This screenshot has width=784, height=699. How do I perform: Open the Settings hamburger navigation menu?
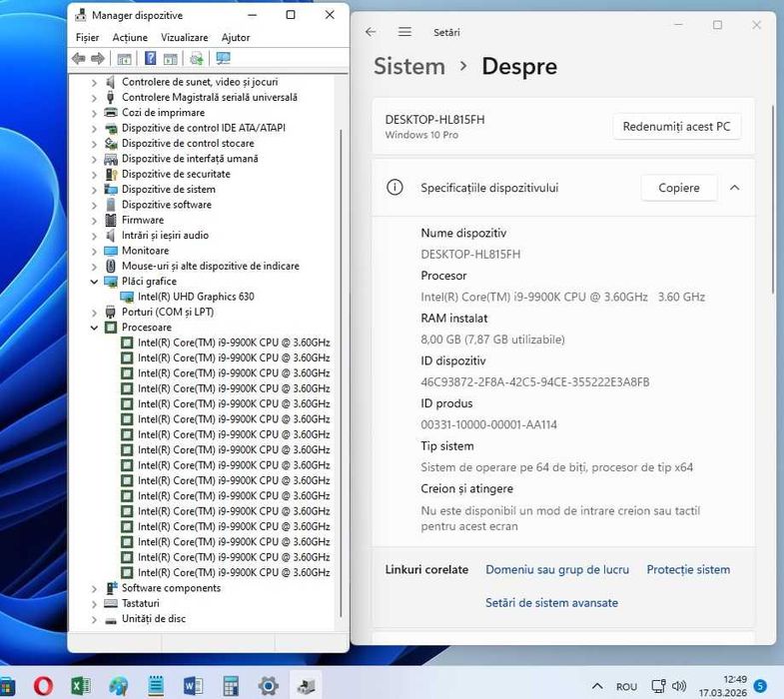(x=404, y=32)
